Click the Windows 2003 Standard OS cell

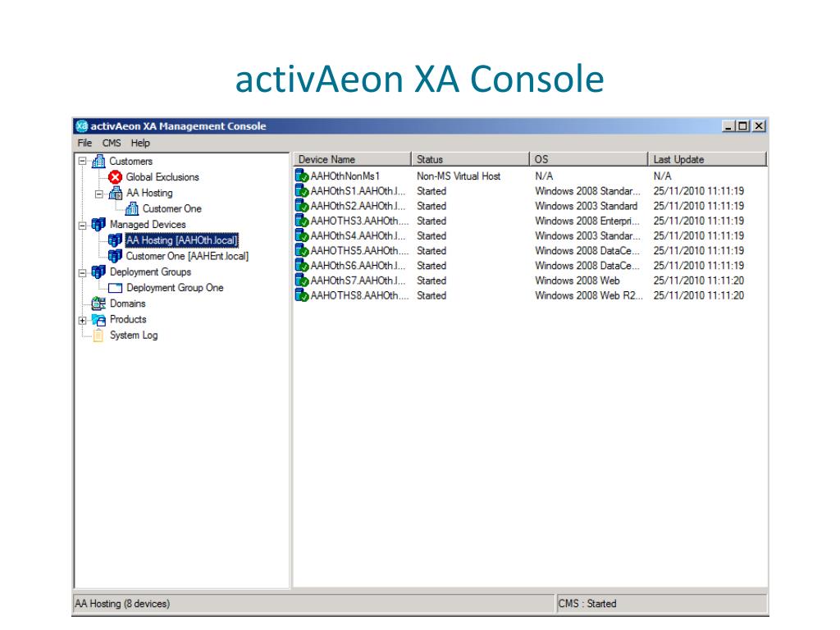click(586, 206)
